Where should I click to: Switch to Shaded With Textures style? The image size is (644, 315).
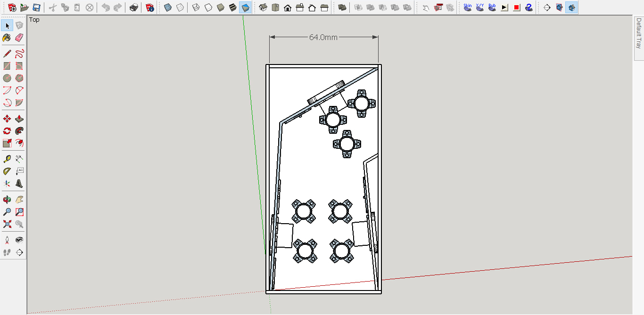click(233, 8)
